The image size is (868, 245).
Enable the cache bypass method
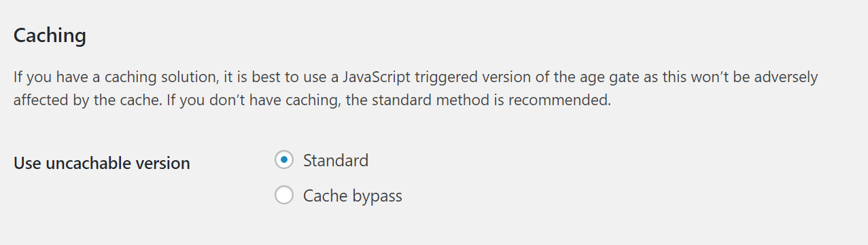[x=284, y=195]
